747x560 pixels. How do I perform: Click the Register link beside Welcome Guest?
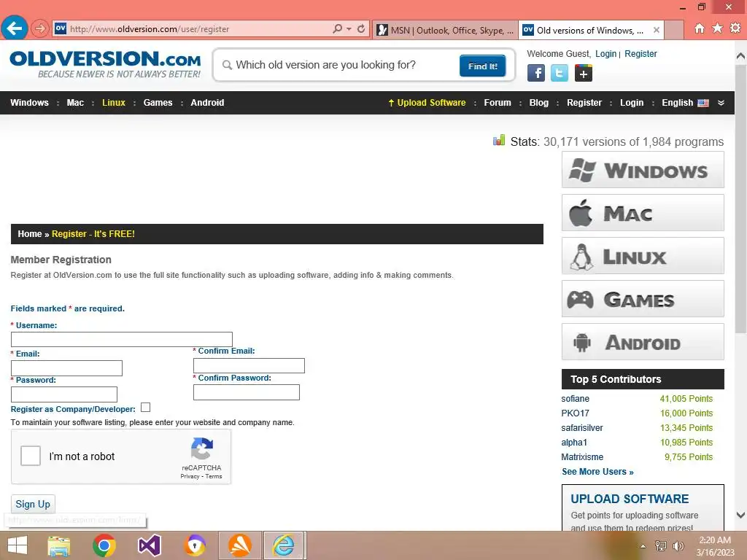coord(640,54)
